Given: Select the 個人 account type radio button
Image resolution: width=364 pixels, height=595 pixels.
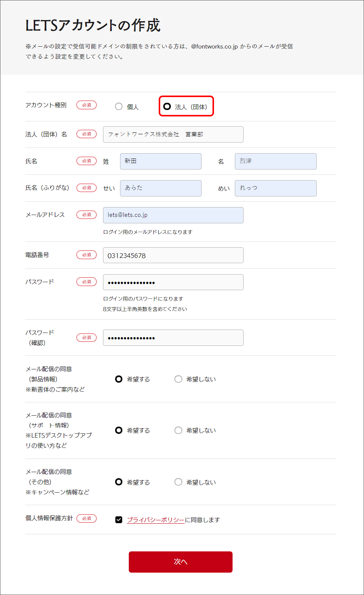Looking at the screenshot, I should (119, 107).
